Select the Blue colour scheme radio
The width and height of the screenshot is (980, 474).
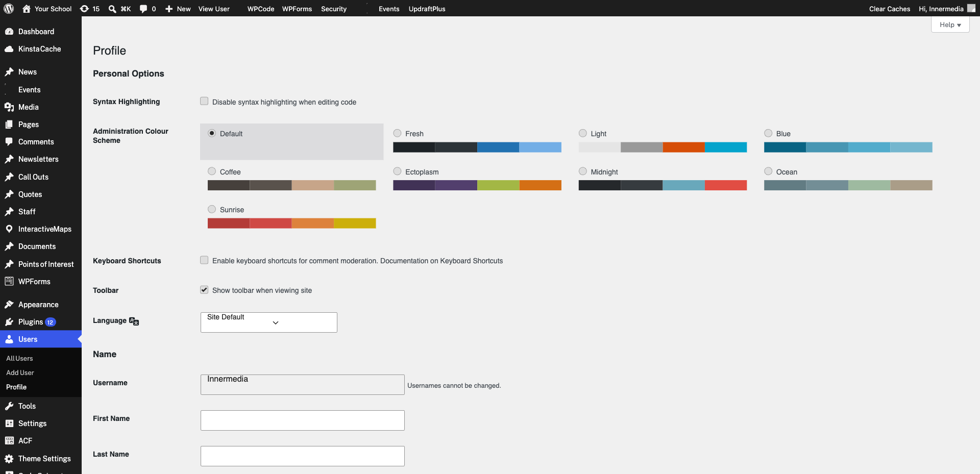768,133
